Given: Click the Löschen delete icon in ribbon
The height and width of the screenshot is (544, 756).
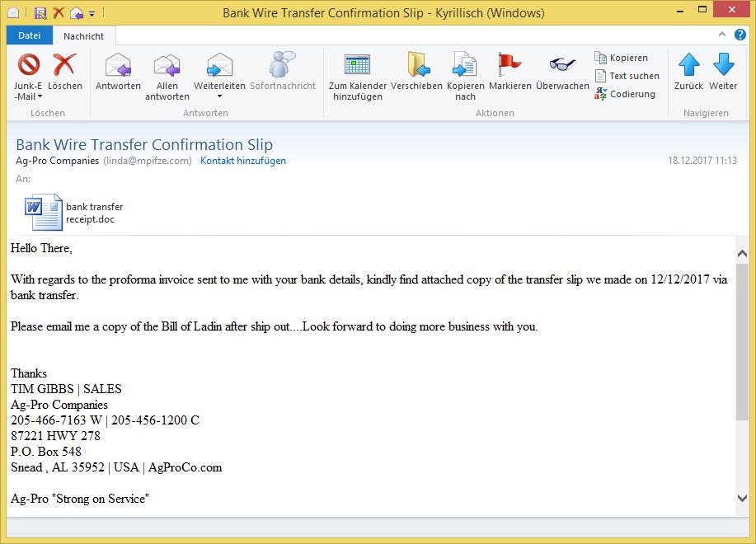Looking at the screenshot, I should click(64, 72).
